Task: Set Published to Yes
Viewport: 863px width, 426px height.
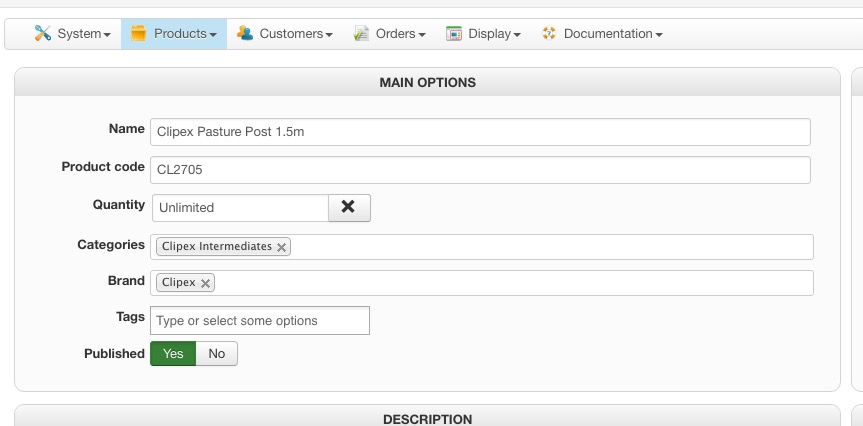Action: 173,353
